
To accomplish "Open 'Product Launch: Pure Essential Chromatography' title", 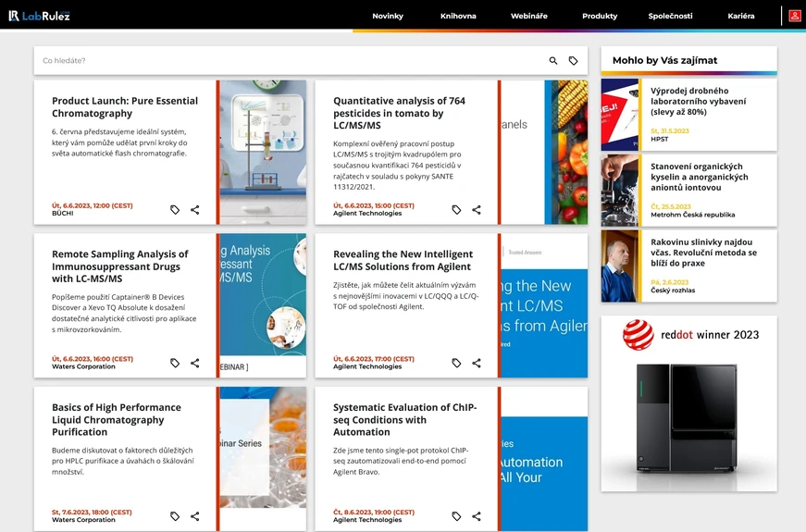I will coord(125,107).
